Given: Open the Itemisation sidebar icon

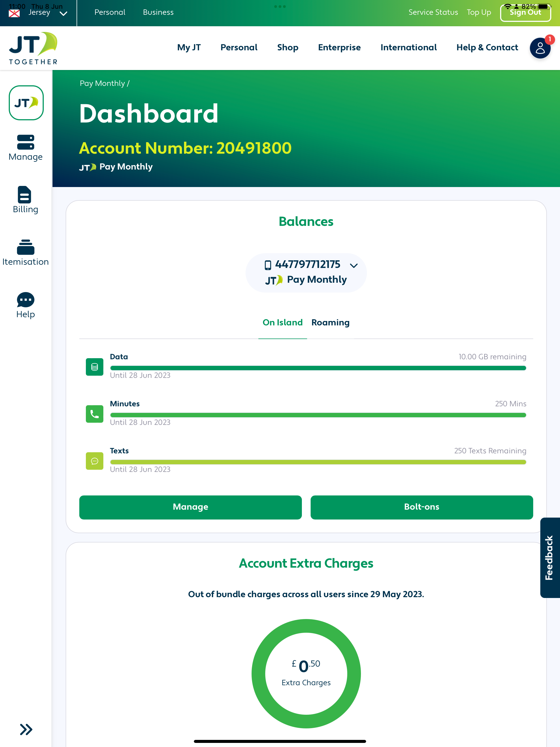Looking at the screenshot, I should point(26,247).
